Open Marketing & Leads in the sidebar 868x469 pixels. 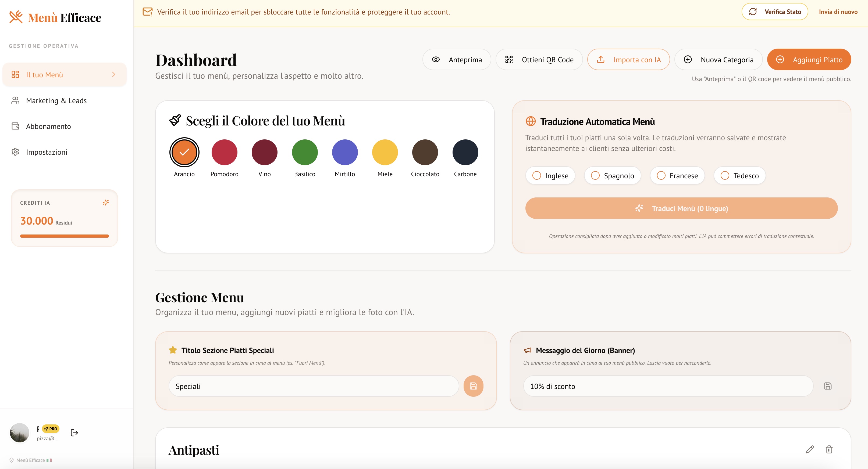tap(56, 100)
